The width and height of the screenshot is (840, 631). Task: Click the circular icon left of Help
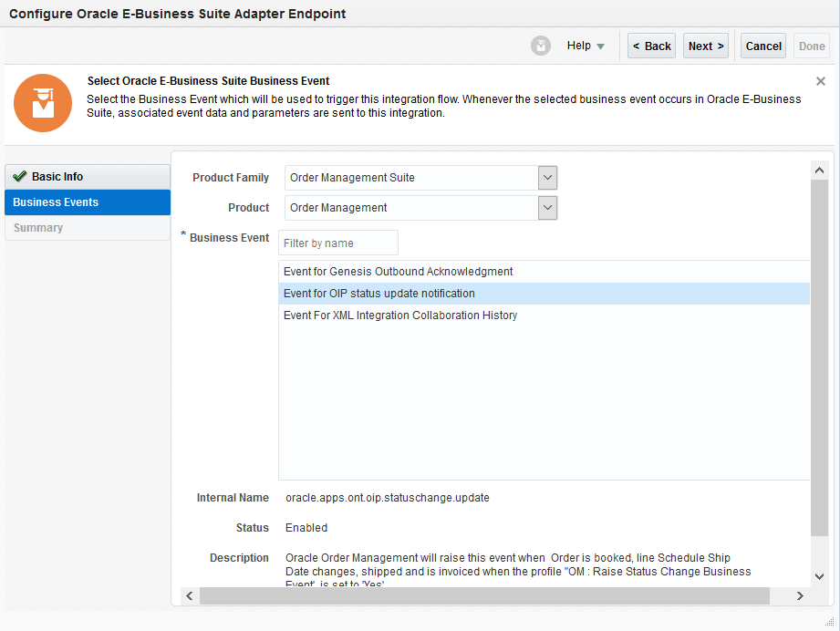click(540, 45)
